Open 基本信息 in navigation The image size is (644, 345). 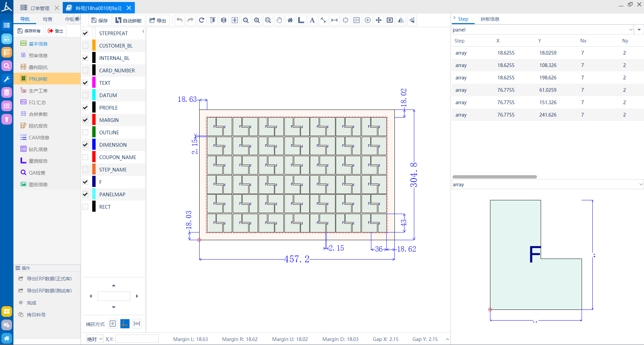38,44
